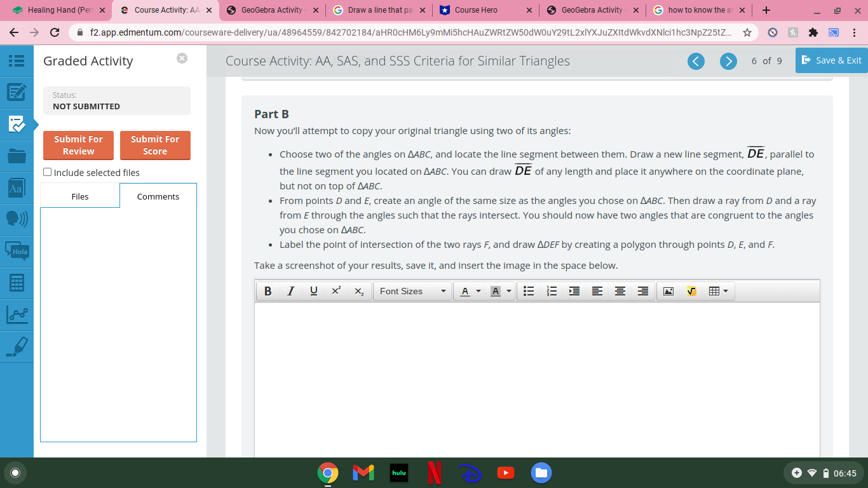Apply superscript formatting in the editor
The width and height of the screenshot is (868, 488).
pyautogui.click(x=336, y=290)
